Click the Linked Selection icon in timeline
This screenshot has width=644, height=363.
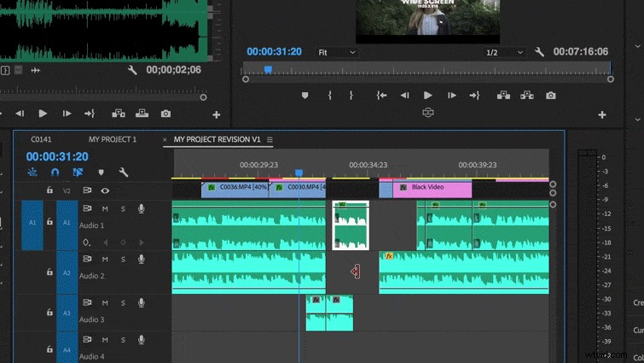pyautogui.click(x=78, y=173)
